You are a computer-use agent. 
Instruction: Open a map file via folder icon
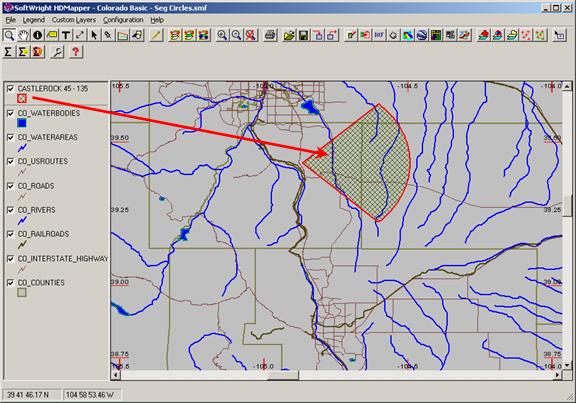click(289, 35)
